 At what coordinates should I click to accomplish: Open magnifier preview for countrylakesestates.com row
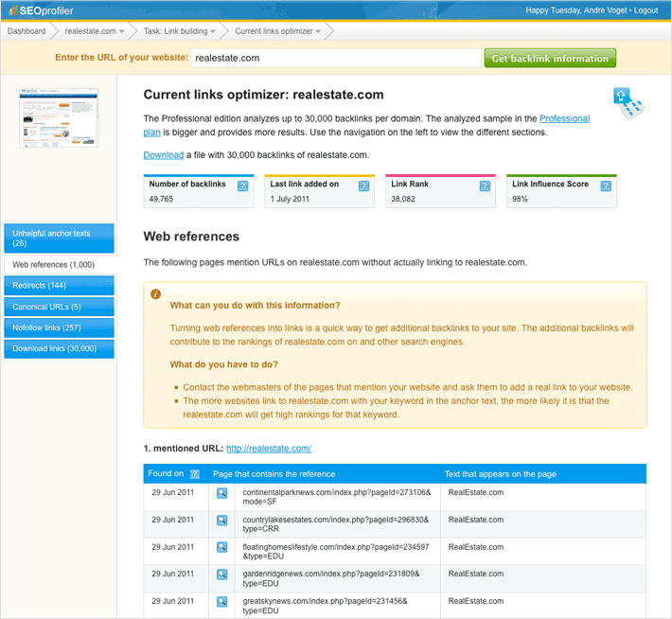(221, 521)
